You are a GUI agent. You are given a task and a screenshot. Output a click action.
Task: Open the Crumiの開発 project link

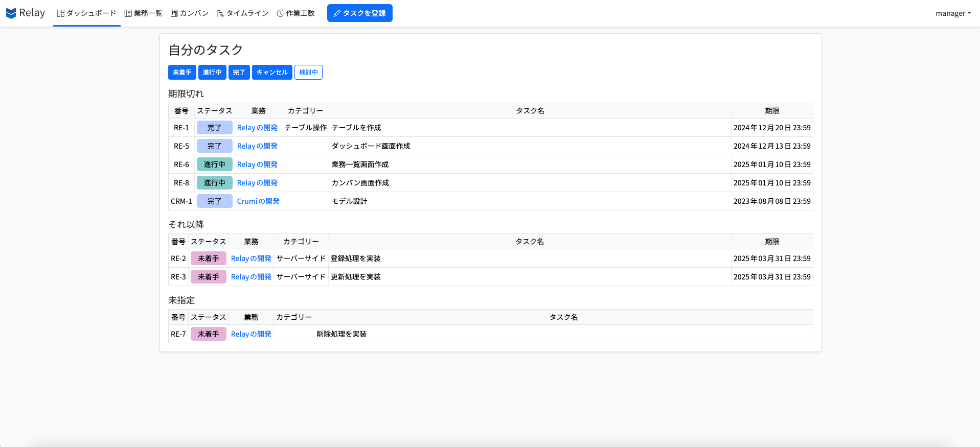pos(258,201)
